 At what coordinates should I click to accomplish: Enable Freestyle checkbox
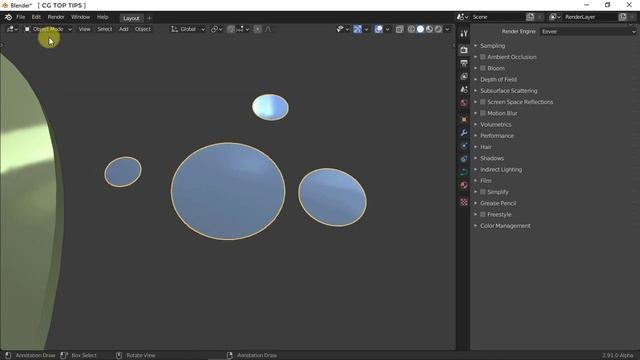point(483,214)
